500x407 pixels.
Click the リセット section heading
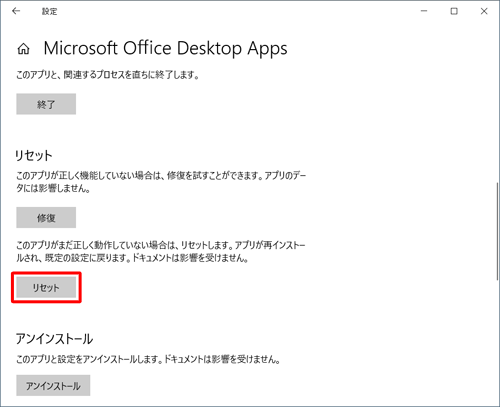(34, 156)
